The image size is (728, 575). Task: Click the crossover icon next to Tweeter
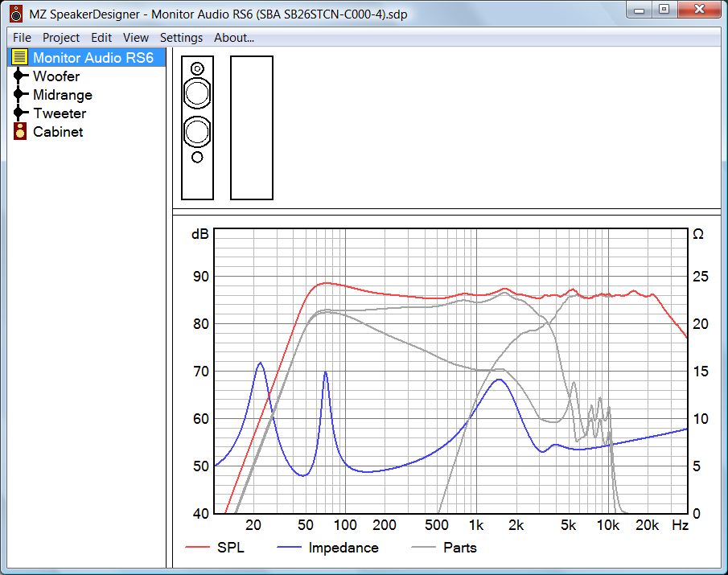coord(19,113)
